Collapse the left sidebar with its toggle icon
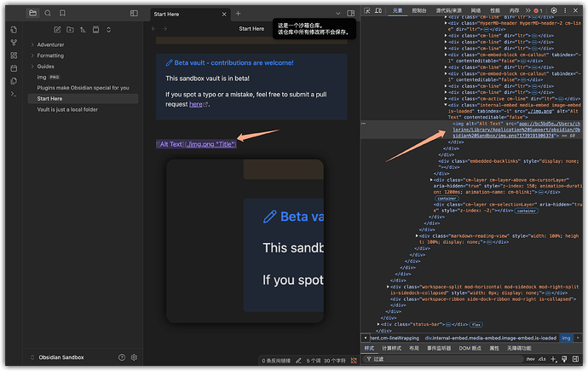588x371 pixels. (134, 13)
